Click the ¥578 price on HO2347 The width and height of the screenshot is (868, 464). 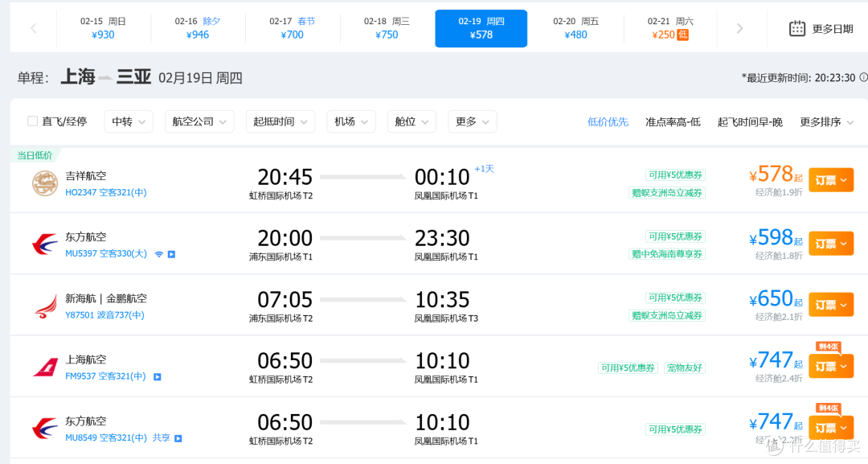coord(776,175)
